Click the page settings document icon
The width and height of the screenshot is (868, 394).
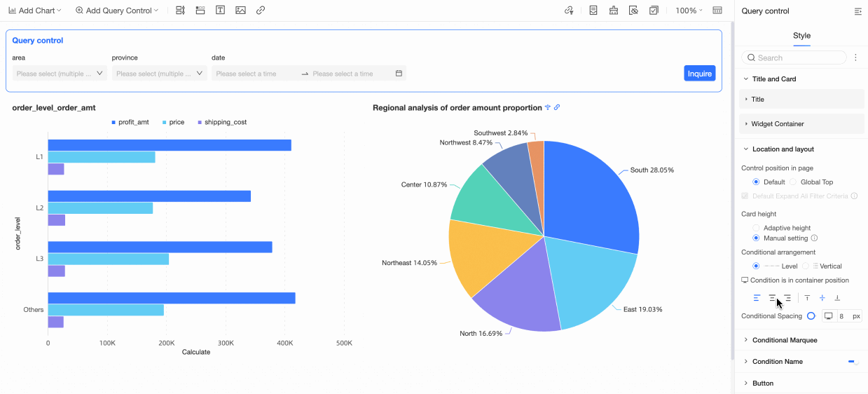[x=593, y=11]
